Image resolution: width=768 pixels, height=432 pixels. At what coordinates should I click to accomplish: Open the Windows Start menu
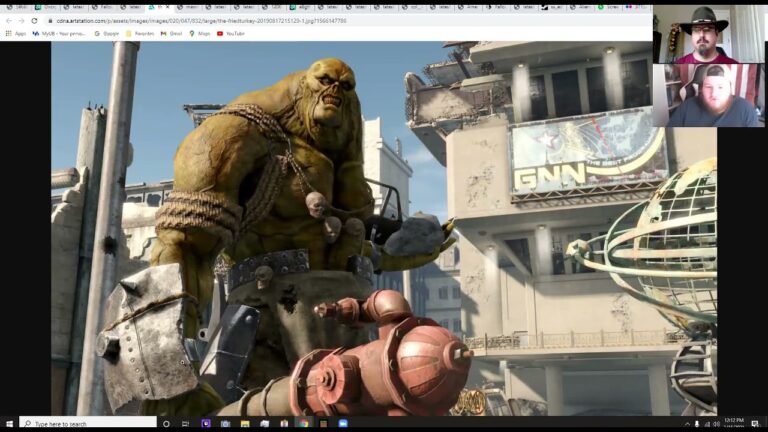tap(9, 424)
